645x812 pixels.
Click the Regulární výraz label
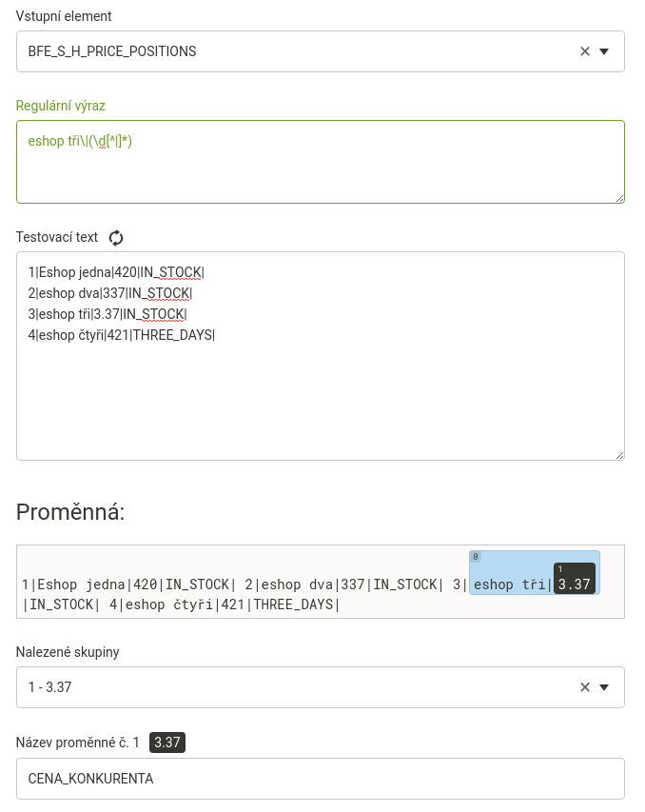pyautogui.click(x=61, y=106)
